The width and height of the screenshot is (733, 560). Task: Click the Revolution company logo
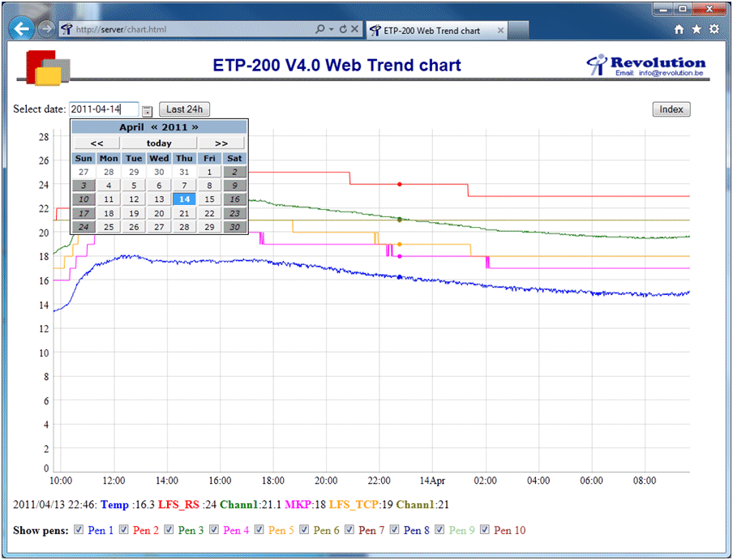[x=646, y=65]
